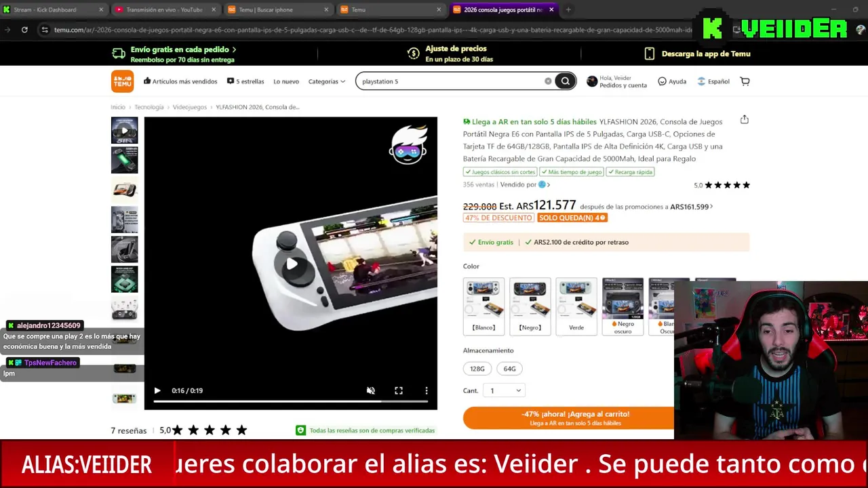Viewport: 868px width, 488px height.
Task: Switch to Transmisión en vivo YouTube tab
Action: point(164,9)
